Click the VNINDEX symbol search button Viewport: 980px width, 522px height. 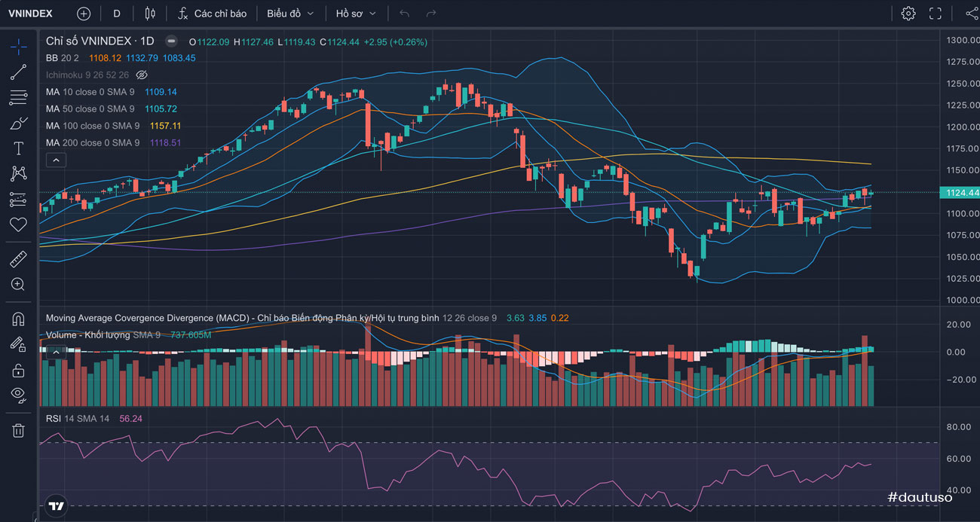pyautogui.click(x=30, y=14)
